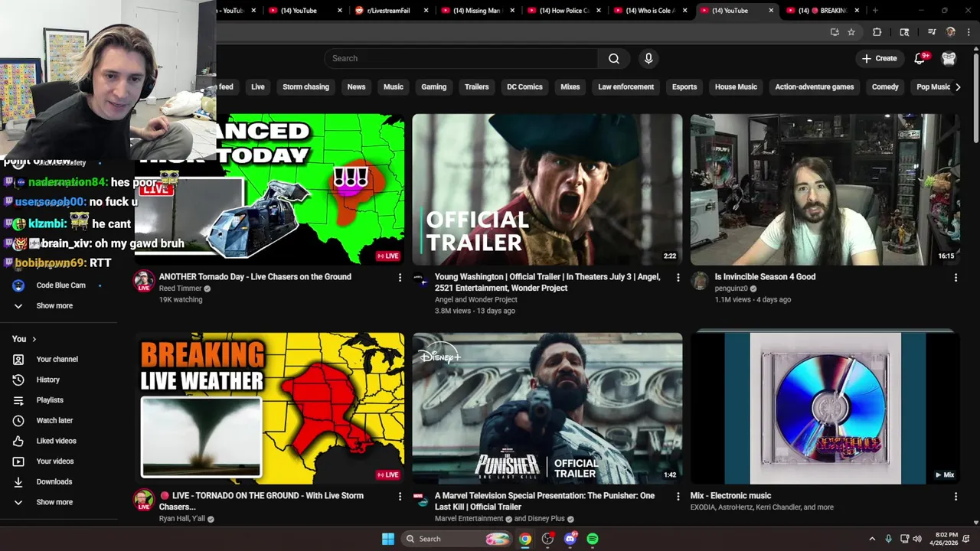980x551 pixels.
Task: Open Reed Timmer channel avatar
Action: pos(144,281)
